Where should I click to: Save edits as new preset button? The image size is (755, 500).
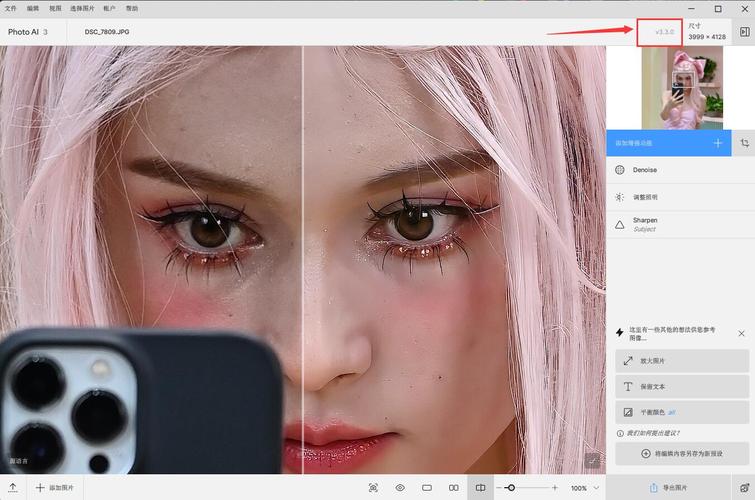click(682, 454)
